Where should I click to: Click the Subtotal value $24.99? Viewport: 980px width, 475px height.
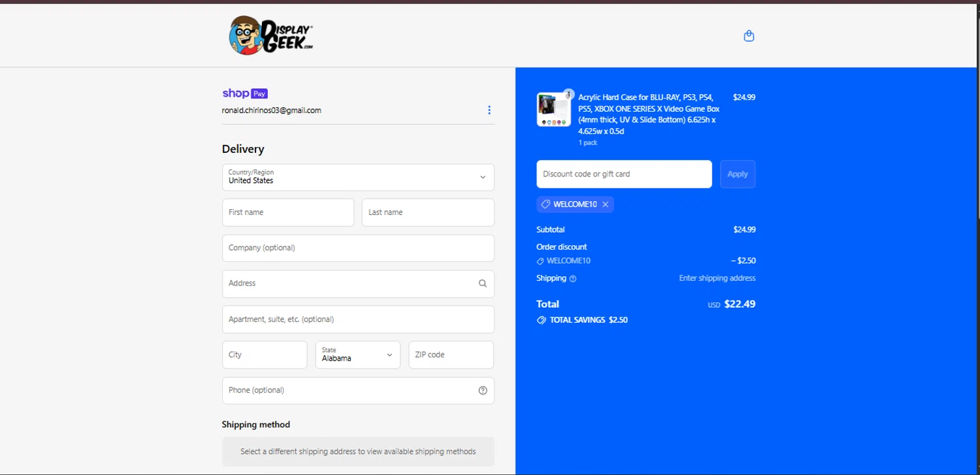(x=744, y=230)
